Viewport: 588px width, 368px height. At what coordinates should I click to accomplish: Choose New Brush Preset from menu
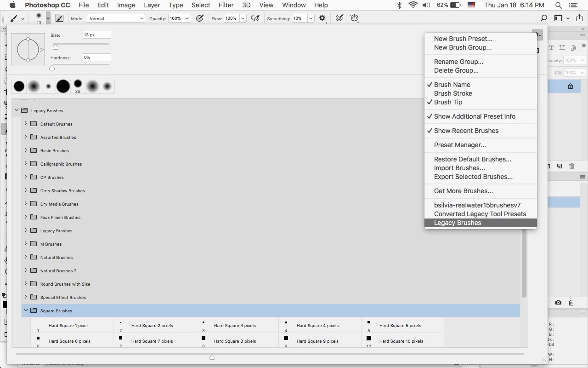[x=463, y=39]
